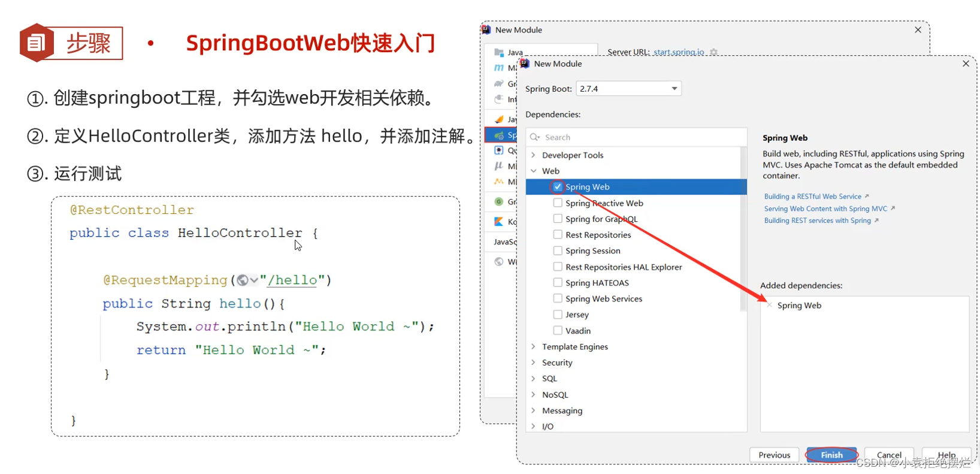Select Quarkus icon in back window sidebar

(x=499, y=150)
